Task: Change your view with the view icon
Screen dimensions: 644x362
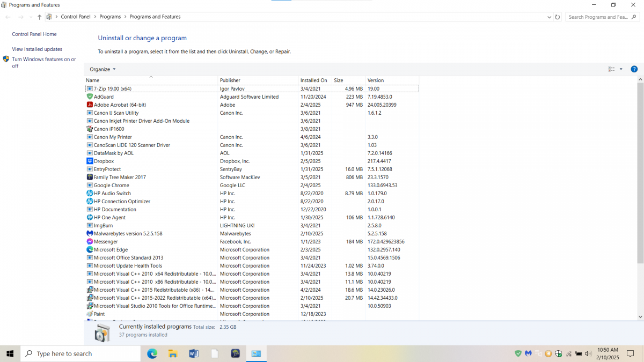Action: point(611,69)
